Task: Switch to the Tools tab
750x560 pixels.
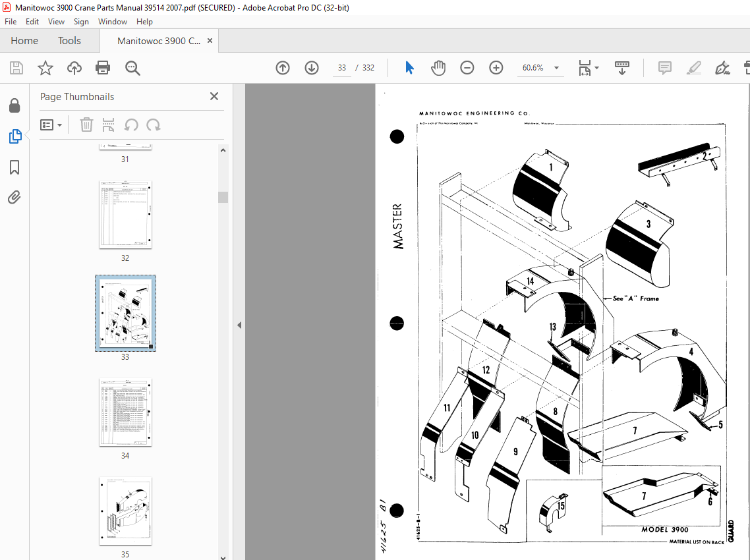Action: click(69, 41)
